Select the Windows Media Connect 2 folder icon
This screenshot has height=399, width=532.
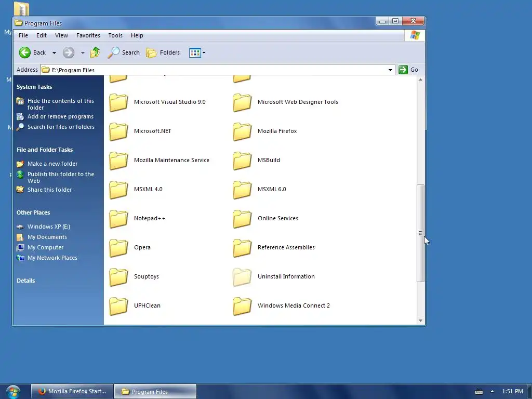click(242, 307)
